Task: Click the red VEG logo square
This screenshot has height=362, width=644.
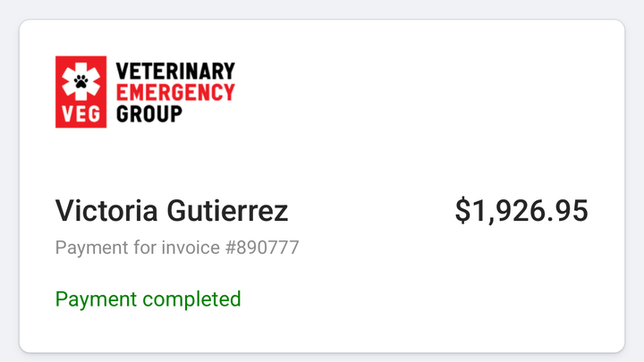Action: pos(80,92)
